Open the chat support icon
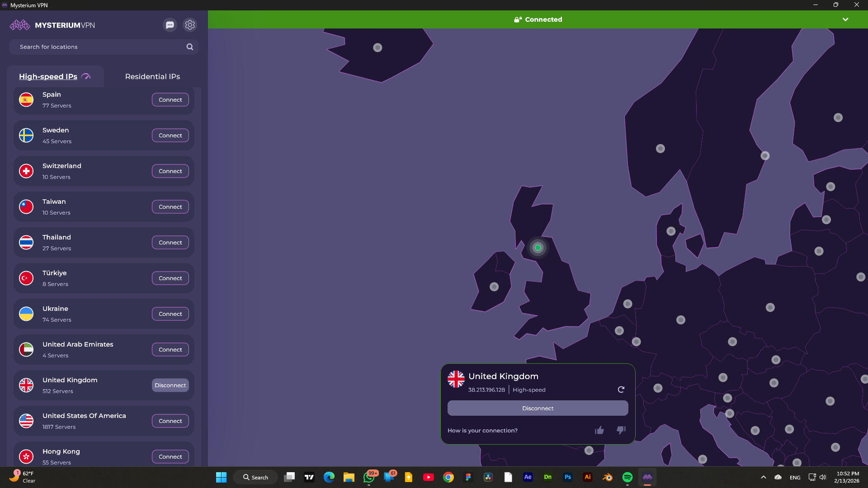The width and height of the screenshot is (868, 488). pos(170,25)
